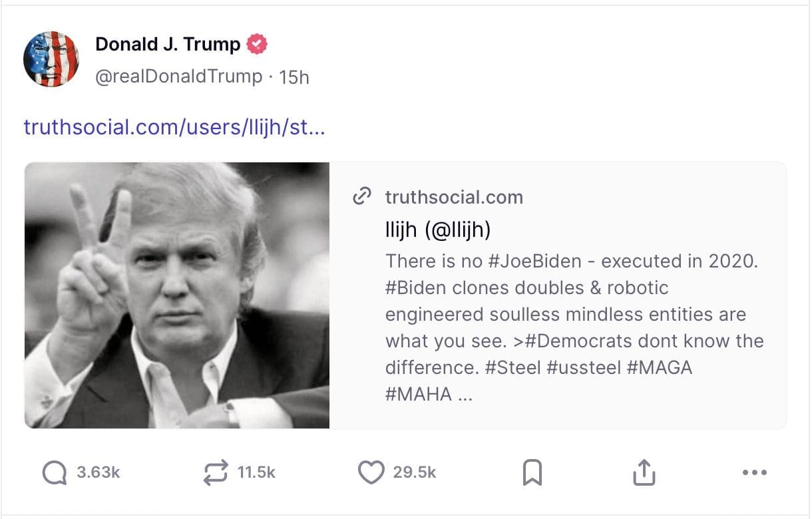Click the red verified badge
This screenshot has width=812, height=519.
(x=257, y=45)
